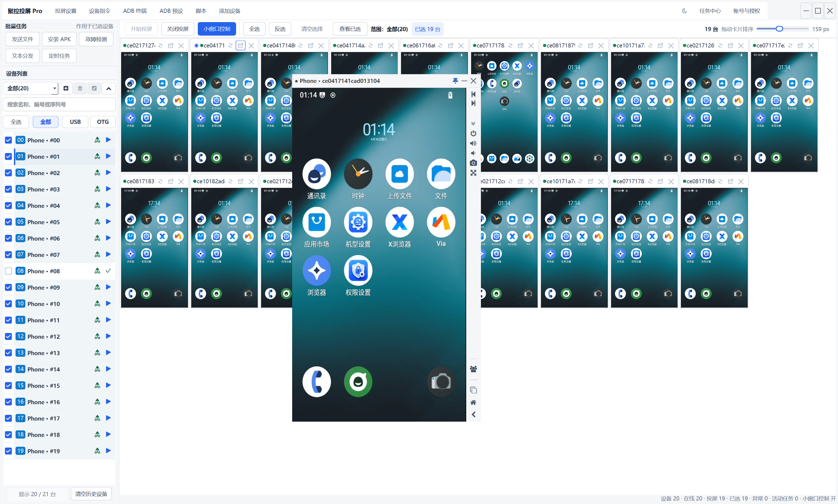Open 应用市场 app in floating phone window

317,227
